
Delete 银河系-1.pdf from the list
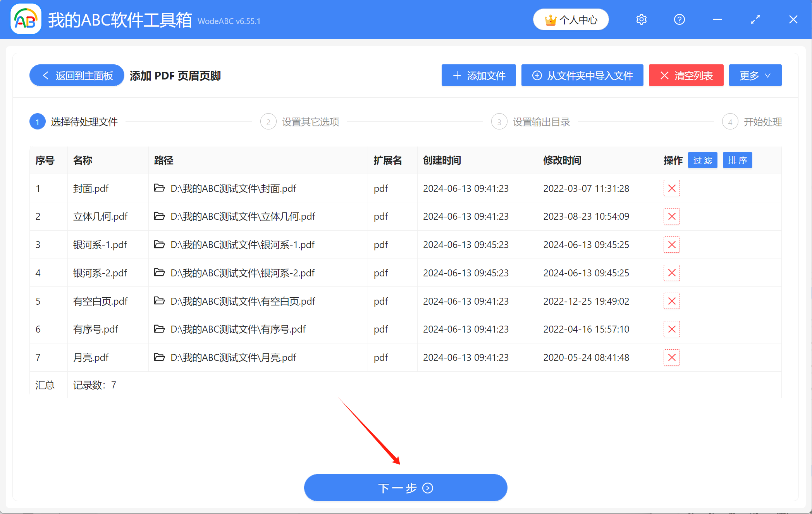pyautogui.click(x=672, y=245)
